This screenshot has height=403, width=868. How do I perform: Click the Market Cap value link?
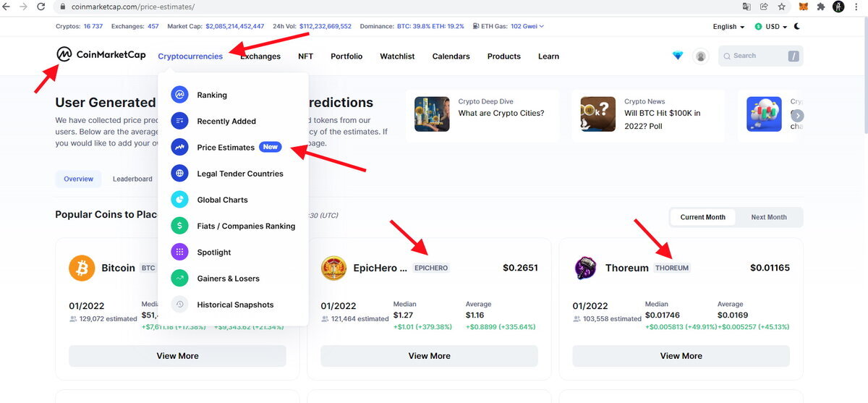(x=235, y=26)
